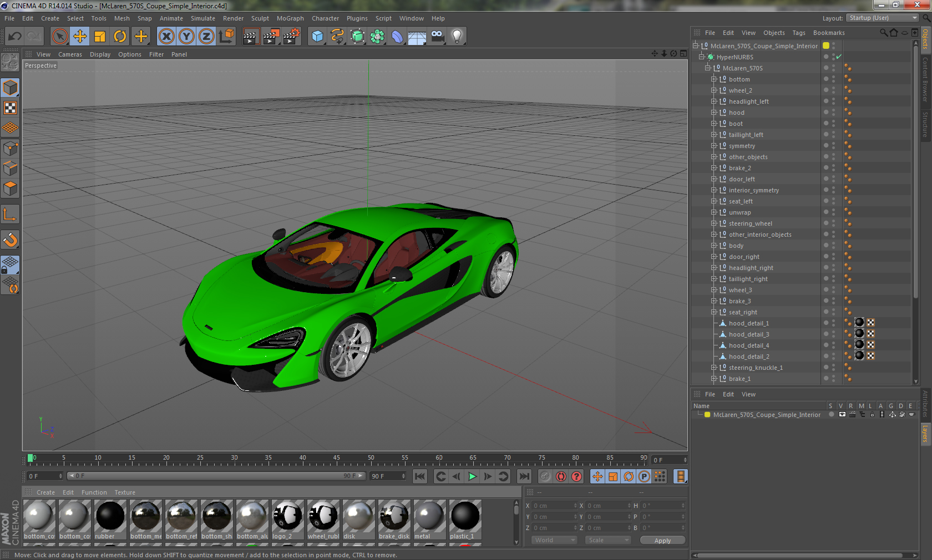Open the HyperNURBS generator icon
932x560 pixels.
pos(357,37)
